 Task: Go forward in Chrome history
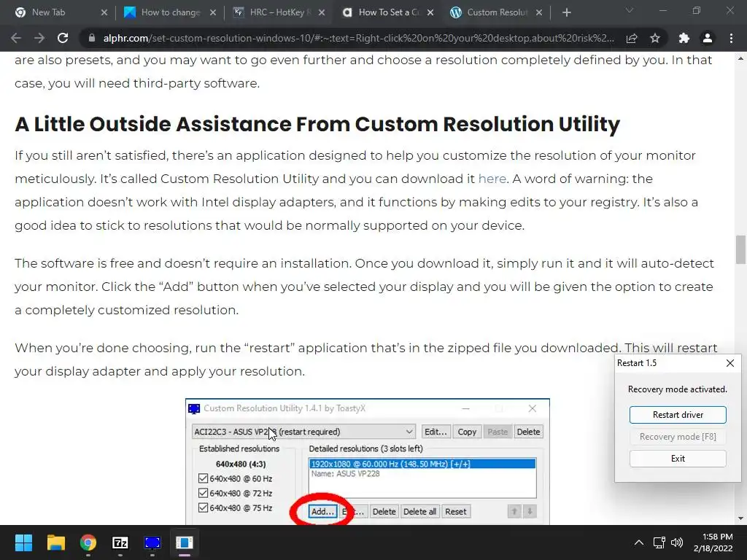[x=39, y=38]
